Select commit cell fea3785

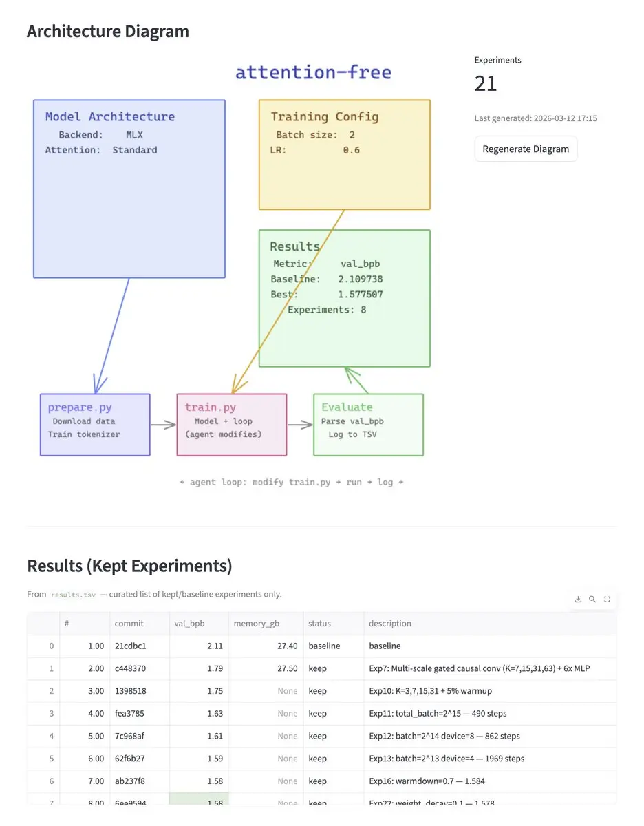coord(130,714)
